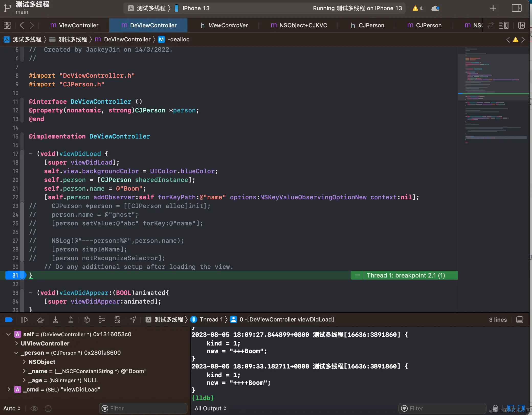
Task: Go back in editor history
Action: (22, 25)
